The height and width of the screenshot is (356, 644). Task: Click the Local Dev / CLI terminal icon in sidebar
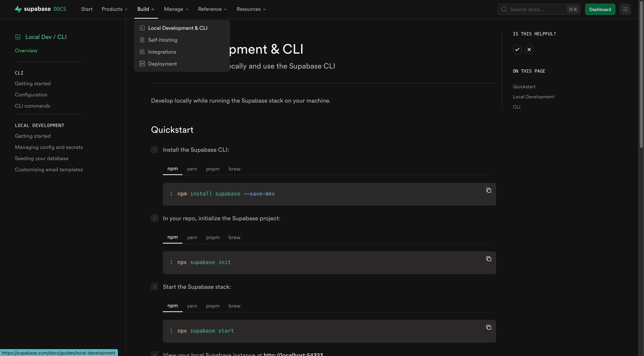click(18, 37)
